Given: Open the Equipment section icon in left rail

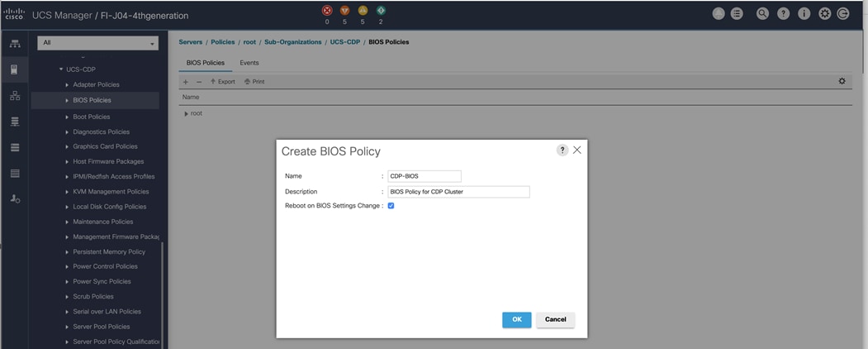Looking at the screenshot, I should 15,45.
